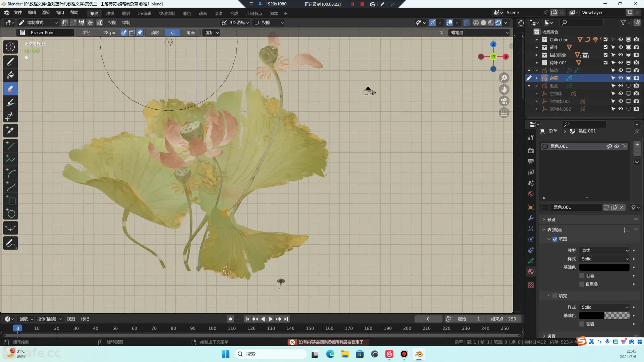This screenshot has width=644, height=362.
Task: Toggle camera view gizmo button
Action: tap(504, 101)
